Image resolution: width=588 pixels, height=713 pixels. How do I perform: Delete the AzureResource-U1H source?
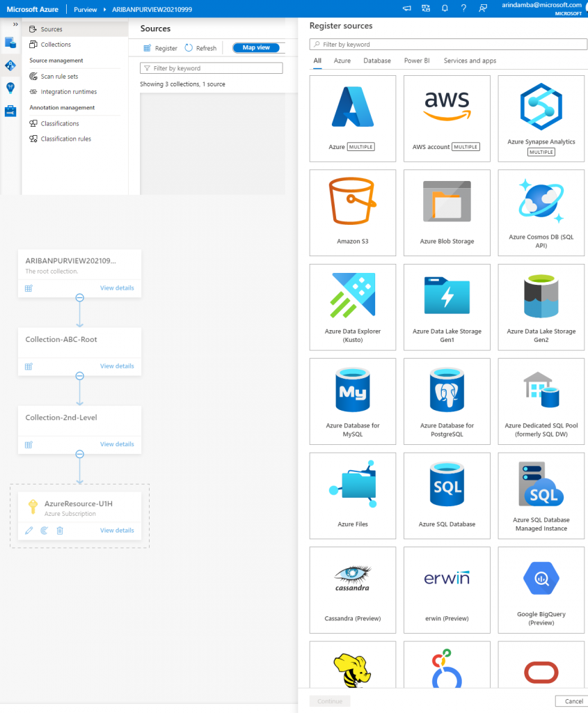[x=58, y=530]
